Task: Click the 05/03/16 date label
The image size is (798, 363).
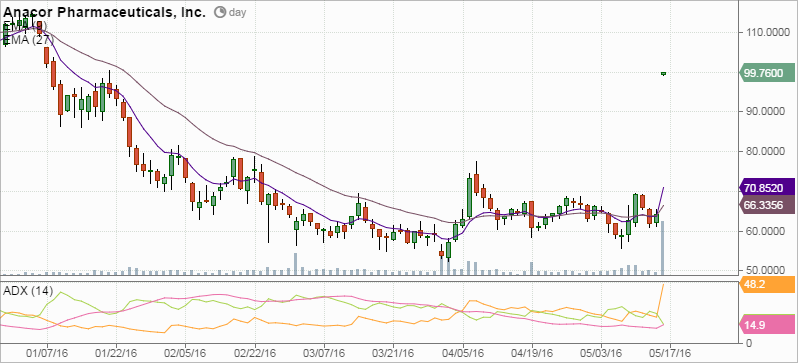Action: click(601, 352)
